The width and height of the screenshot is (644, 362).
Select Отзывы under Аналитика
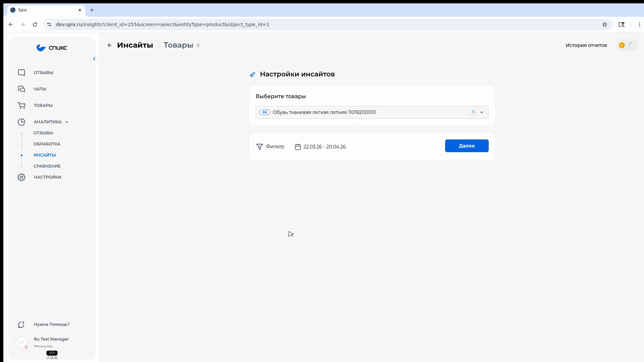[43, 133]
